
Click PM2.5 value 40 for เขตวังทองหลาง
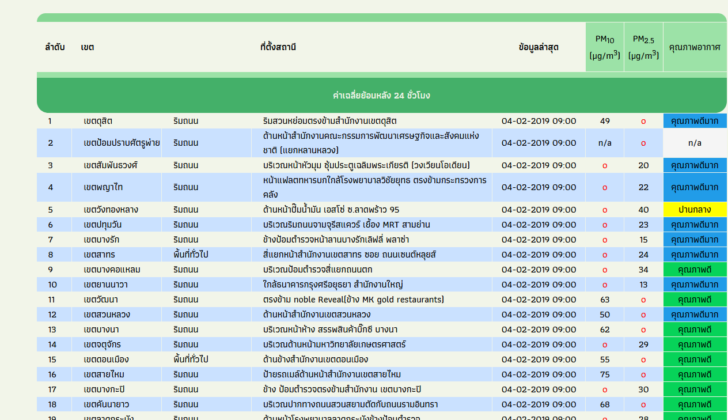[644, 210]
